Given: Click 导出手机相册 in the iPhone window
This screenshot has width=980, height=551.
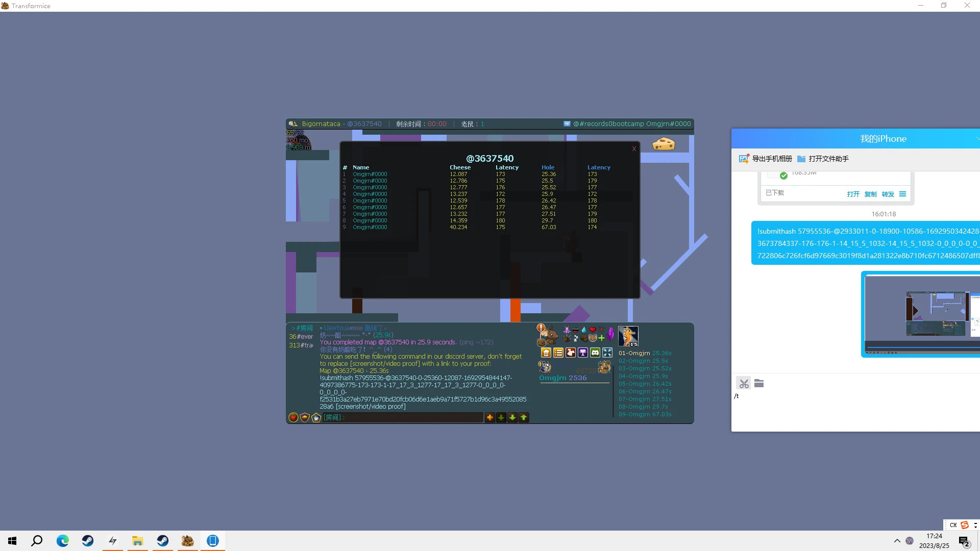Looking at the screenshot, I should pyautogui.click(x=766, y=159).
